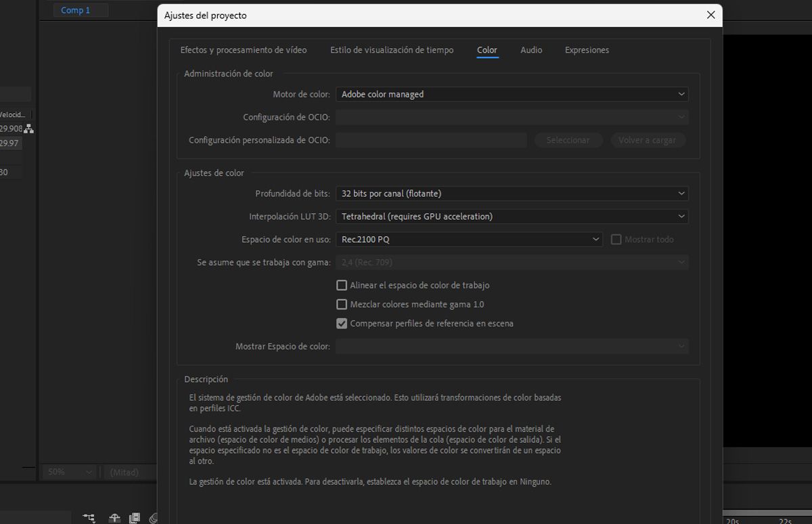Create a new composition via the film icon

click(x=135, y=517)
